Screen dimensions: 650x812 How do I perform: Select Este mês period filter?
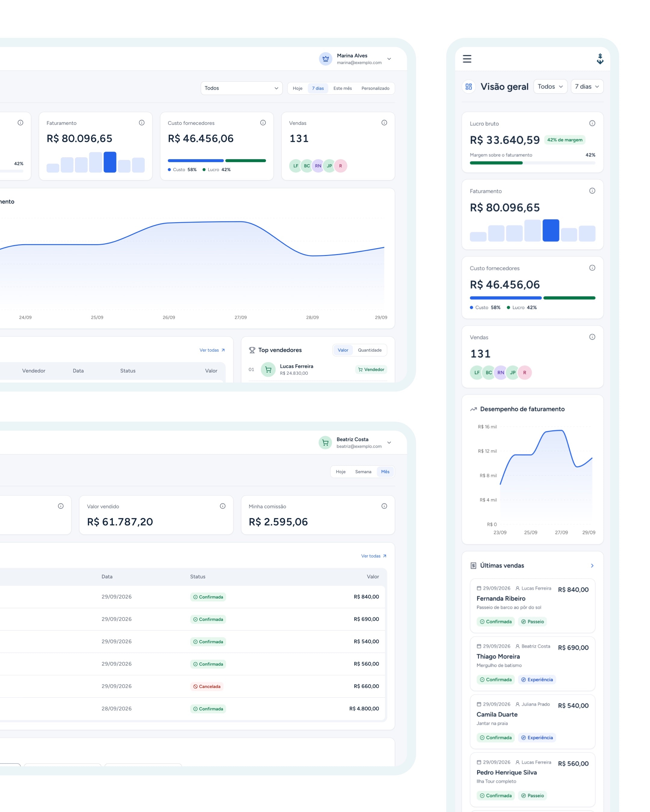tap(342, 88)
